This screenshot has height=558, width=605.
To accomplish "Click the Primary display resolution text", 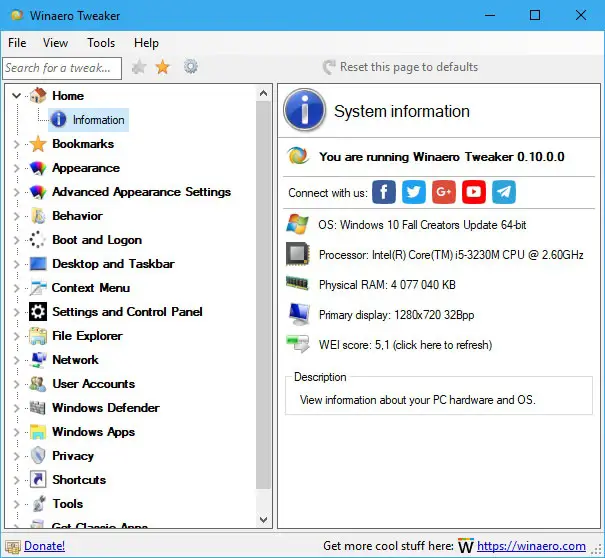I will (396, 315).
